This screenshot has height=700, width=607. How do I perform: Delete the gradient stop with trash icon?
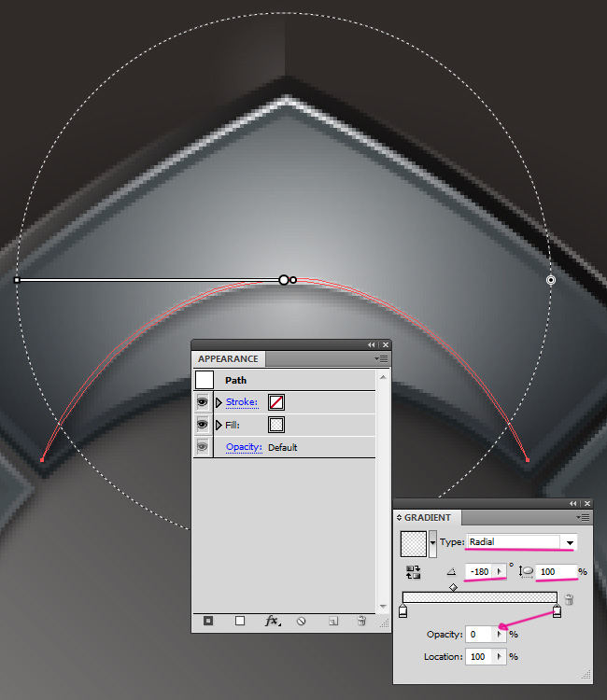[569, 599]
